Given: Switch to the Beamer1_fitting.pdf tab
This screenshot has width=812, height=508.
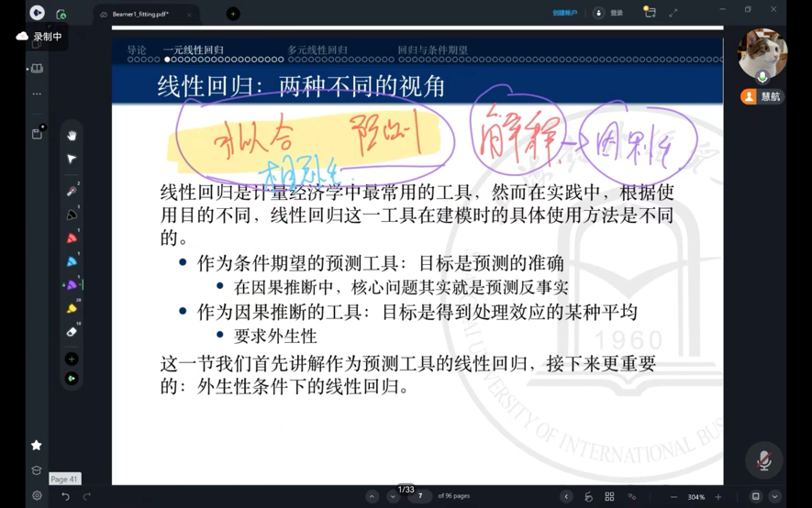Looking at the screenshot, I should pos(140,14).
